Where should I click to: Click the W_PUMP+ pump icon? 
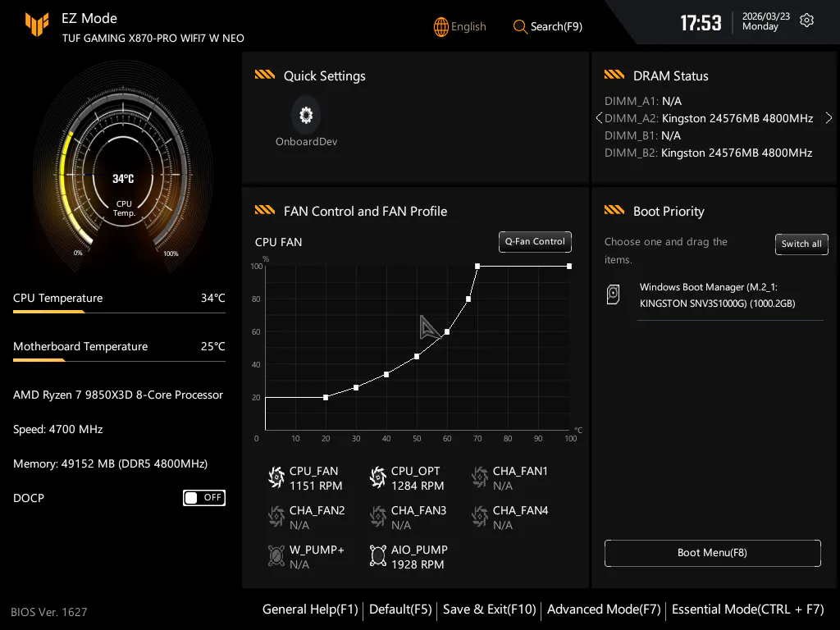[276, 556]
